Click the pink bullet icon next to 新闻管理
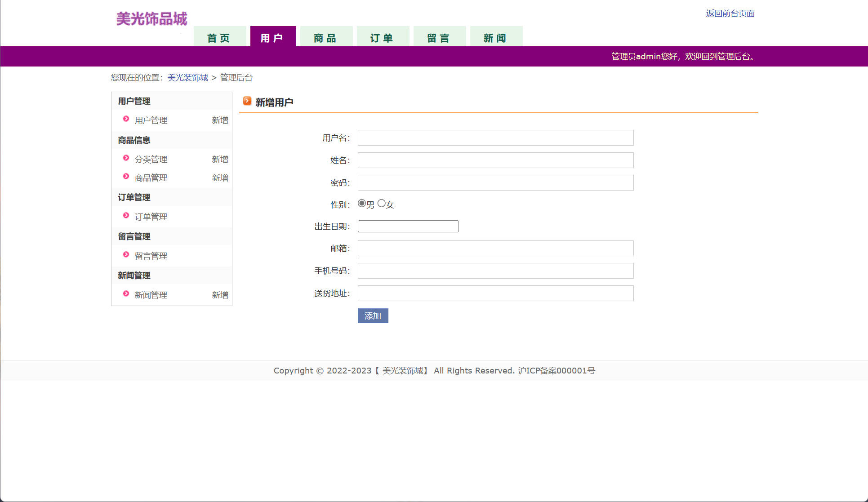Screen dimensions: 868x502 (126, 294)
